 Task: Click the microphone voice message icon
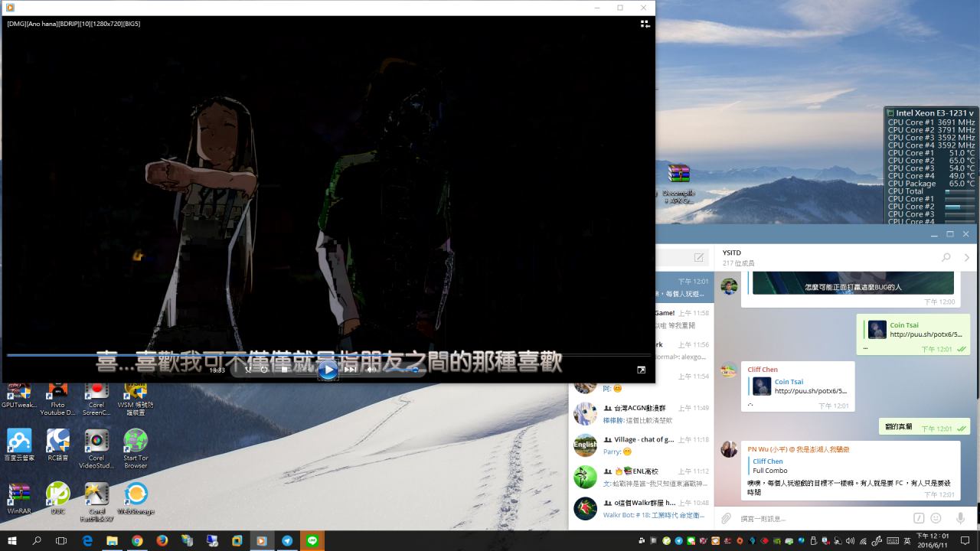coord(960,519)
